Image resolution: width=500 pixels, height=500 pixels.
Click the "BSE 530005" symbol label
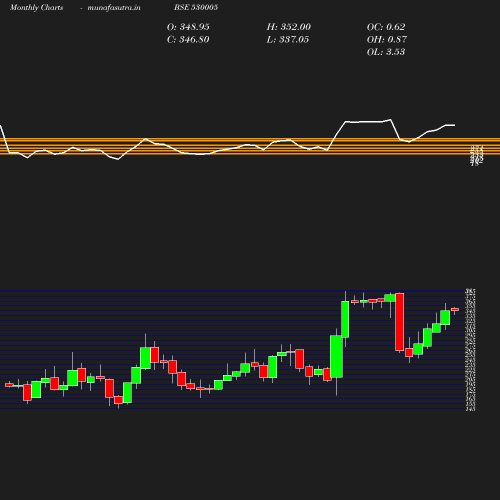196,7
